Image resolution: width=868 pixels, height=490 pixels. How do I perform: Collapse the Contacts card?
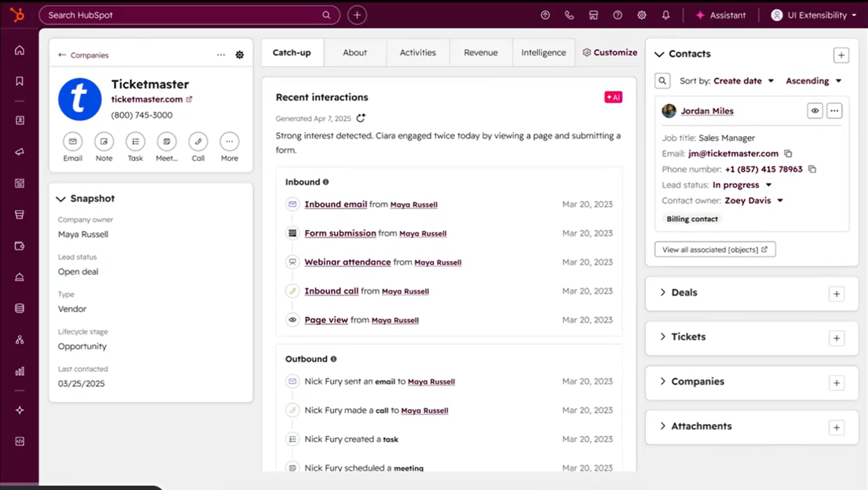659,54
